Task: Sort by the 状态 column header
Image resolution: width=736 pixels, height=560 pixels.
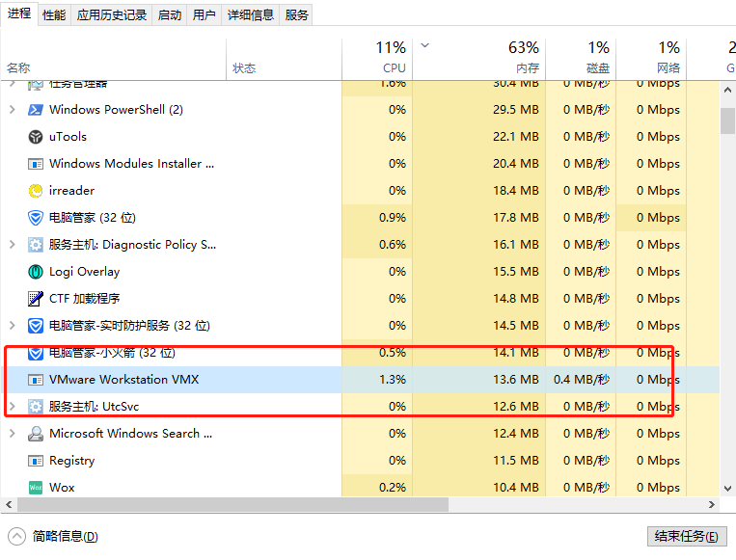Action: (284, 60)
